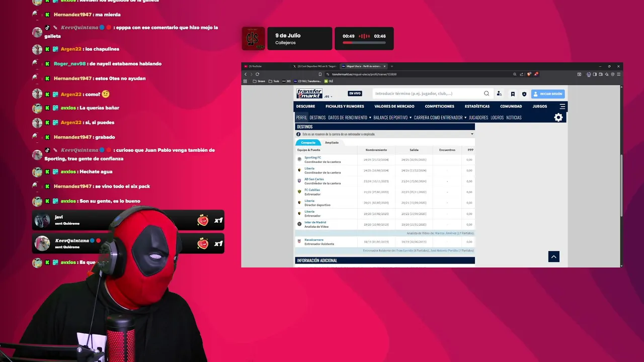Click the FC Cubillas club crest
This screenshot has width=644, height=362.
click(299, 192)
